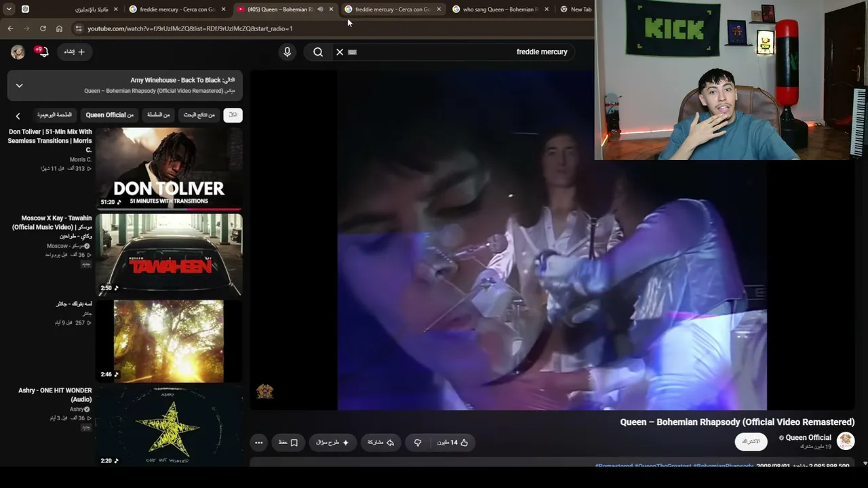Mute the playing Queen tab via speaker icon
The image size is (868, 488).
click(x=320, y=9)
